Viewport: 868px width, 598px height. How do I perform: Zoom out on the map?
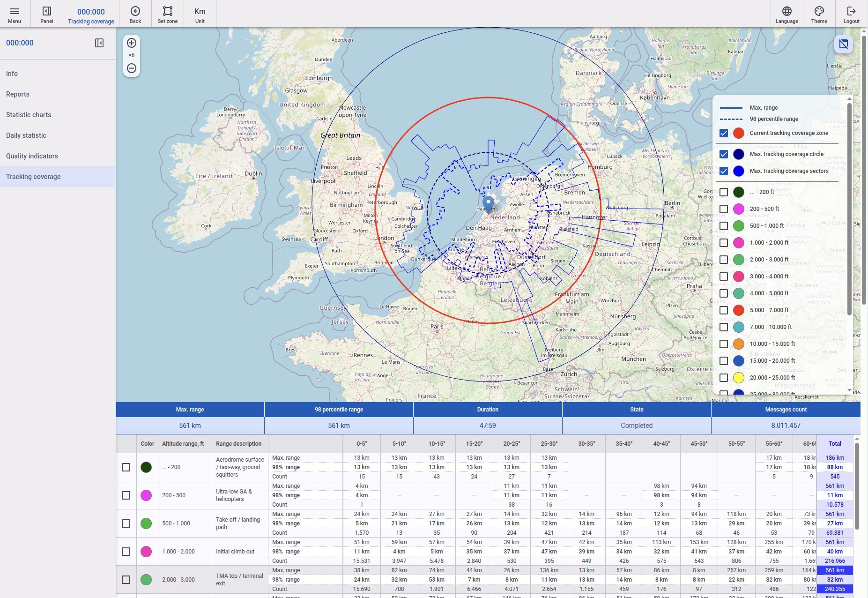132,68
